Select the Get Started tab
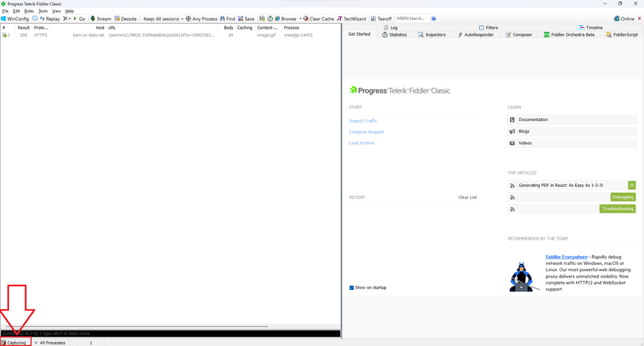 359,34
